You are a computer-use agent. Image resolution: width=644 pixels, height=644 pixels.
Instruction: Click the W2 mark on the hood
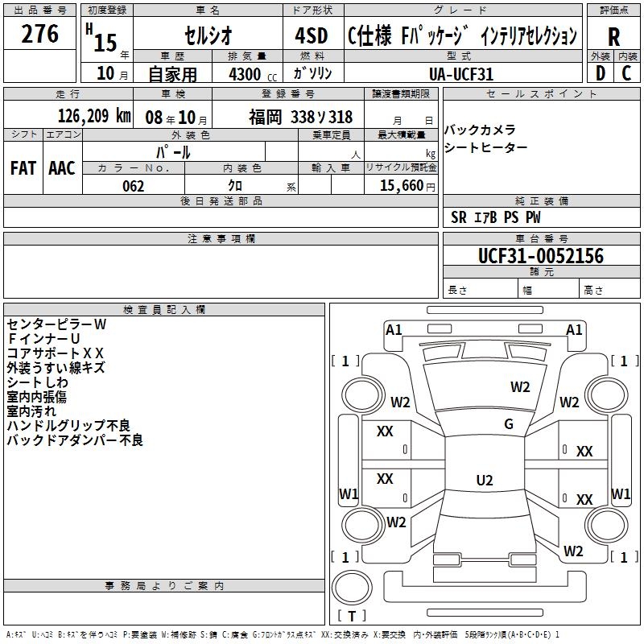click(x=520, y=387)
